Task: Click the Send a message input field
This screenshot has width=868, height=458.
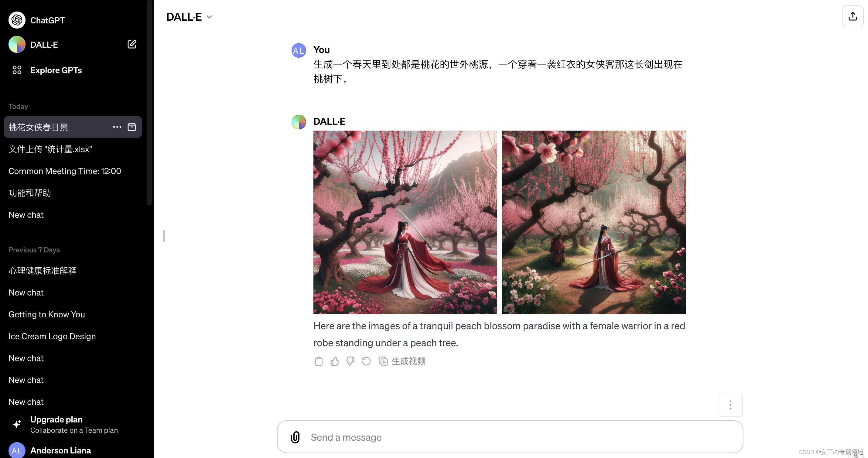Action: (510, 437)
